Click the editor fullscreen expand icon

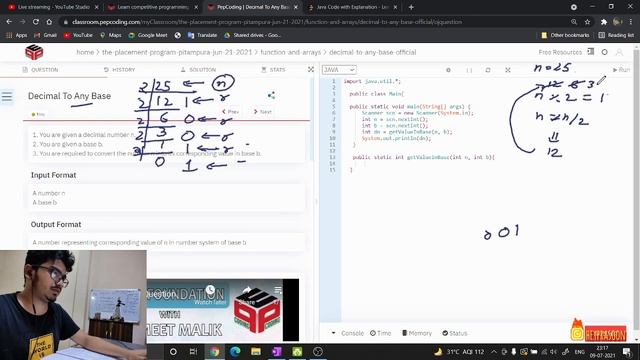click(508, 70)
